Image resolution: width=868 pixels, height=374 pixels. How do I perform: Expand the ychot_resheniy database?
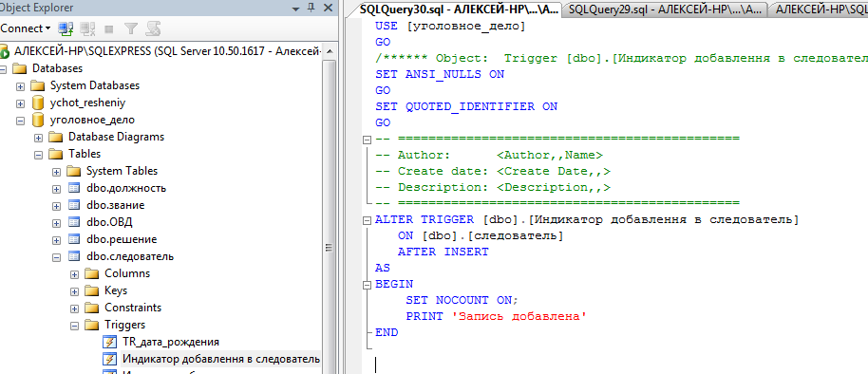[x=21, y=103]
